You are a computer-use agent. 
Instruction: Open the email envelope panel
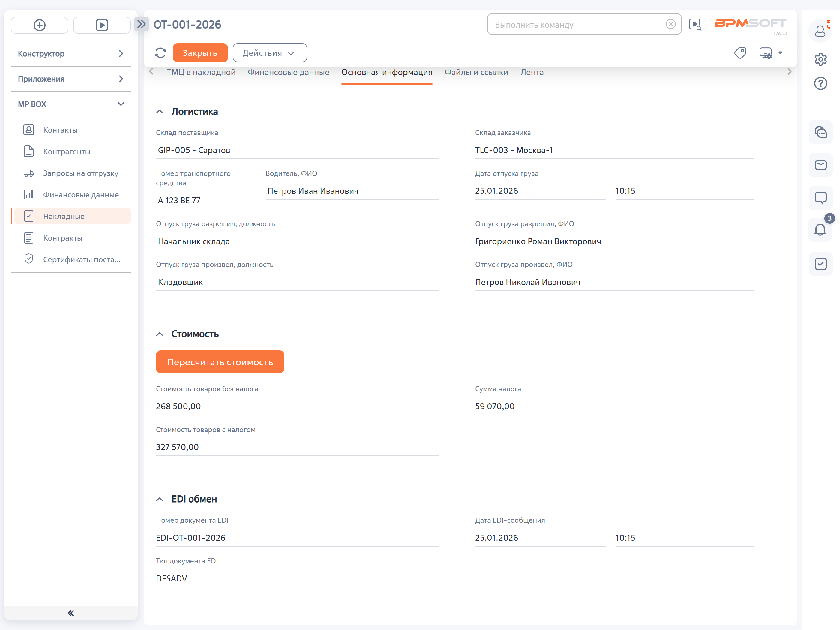(x=820, y=165)
